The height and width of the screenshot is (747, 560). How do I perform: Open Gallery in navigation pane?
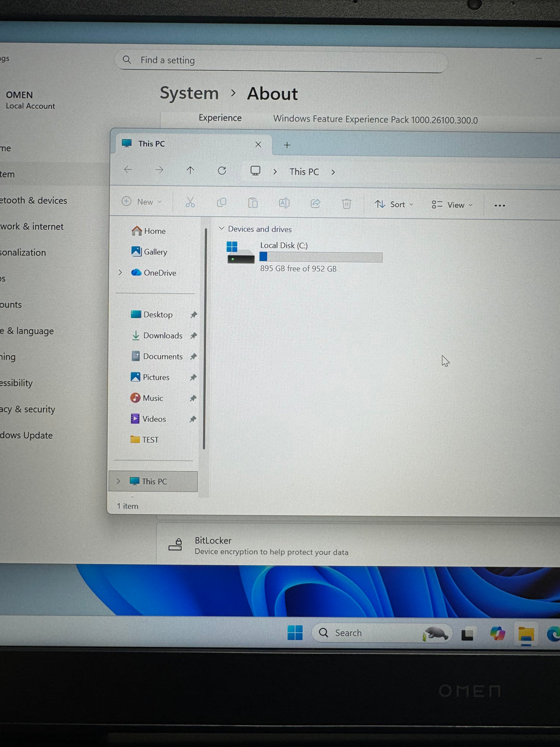[x=149, y=252]
